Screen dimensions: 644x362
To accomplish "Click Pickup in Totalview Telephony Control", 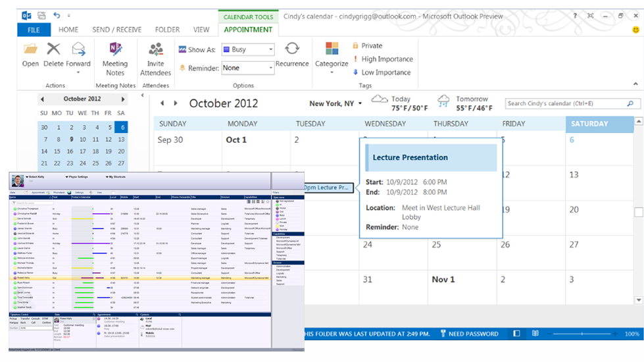I will pyautogui.click(x=13, y=319).
